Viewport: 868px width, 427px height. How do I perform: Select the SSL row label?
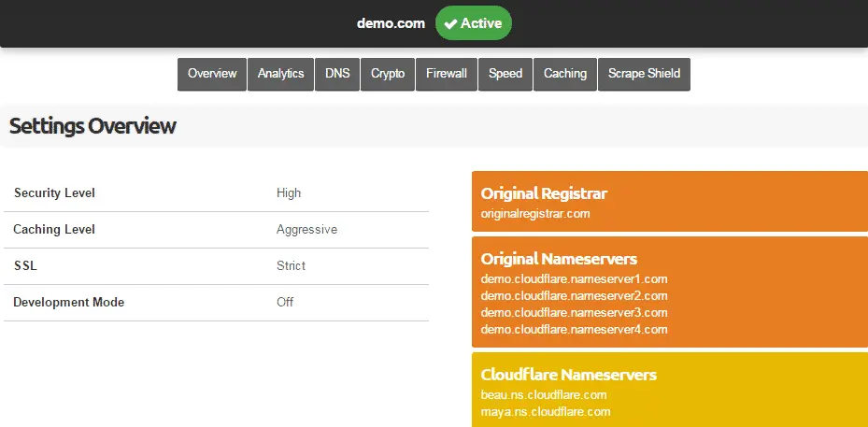[25, 266]
